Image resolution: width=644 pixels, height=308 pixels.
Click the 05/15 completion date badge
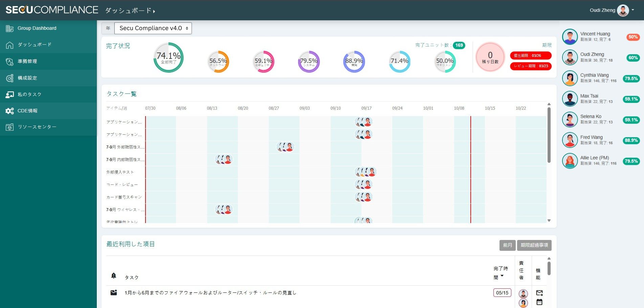coord(502,293)
